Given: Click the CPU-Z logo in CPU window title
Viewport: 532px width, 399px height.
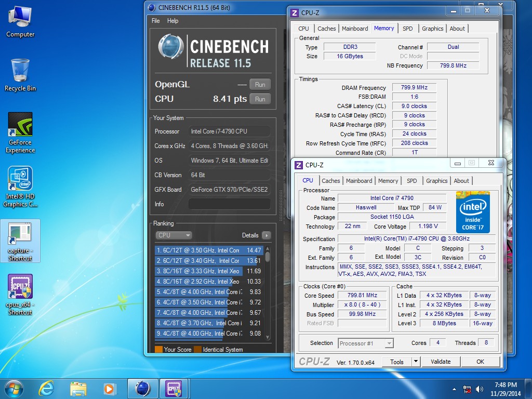Looking at the screenshot, I should point(299,165).
